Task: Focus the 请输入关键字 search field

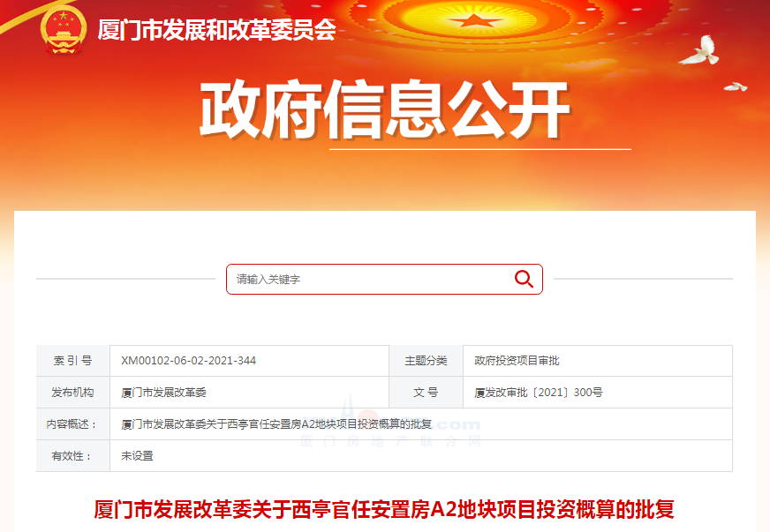Action: [384, 280]
